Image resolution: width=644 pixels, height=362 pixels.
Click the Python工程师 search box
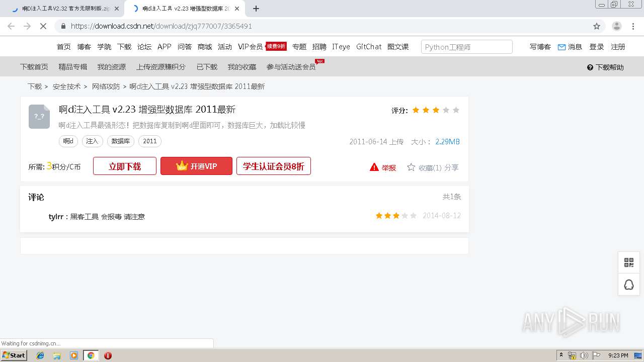[x=466, y=47]
